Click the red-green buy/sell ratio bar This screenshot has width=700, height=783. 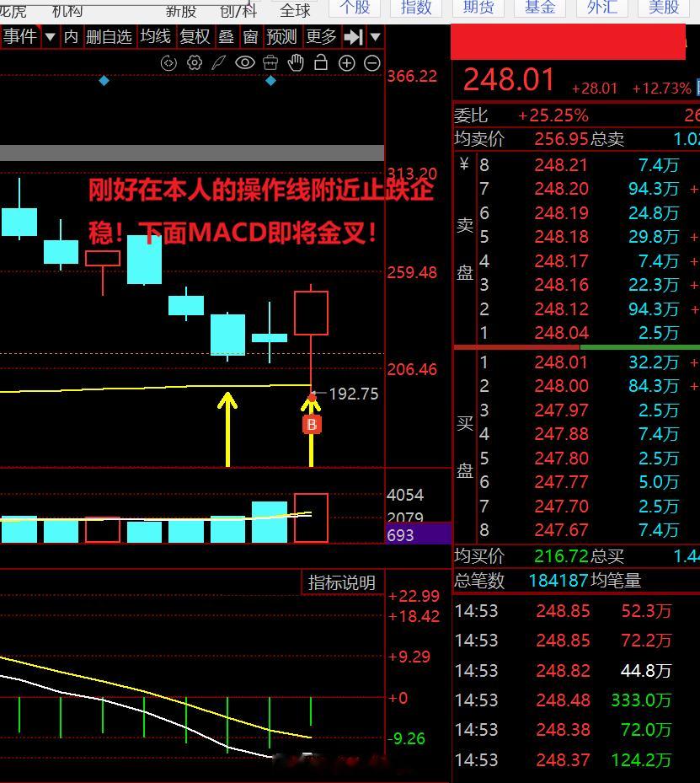(x=577, y=346)
